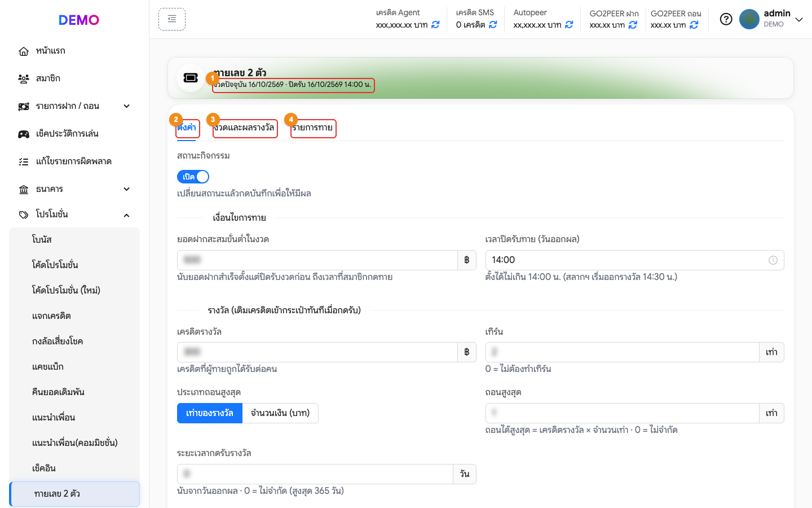
Task: Collapse the sidebar with the menu fold icon
Action: (172, 19)
